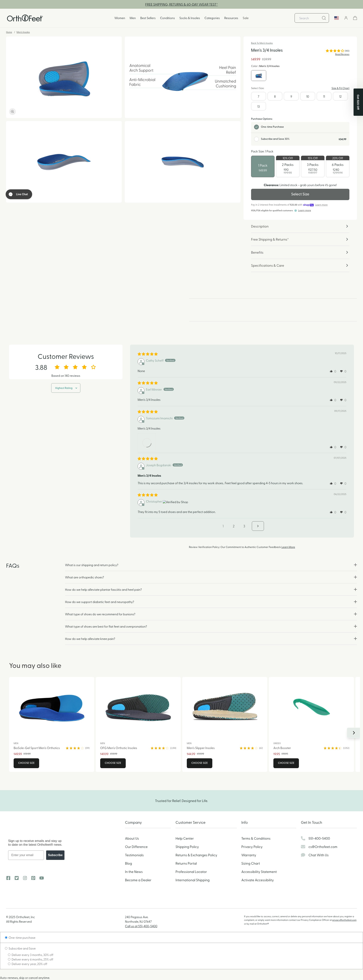363x980 pixels.
Task: Select Deliver every 6 months, 25% off
Action: (x=9, y=959)
